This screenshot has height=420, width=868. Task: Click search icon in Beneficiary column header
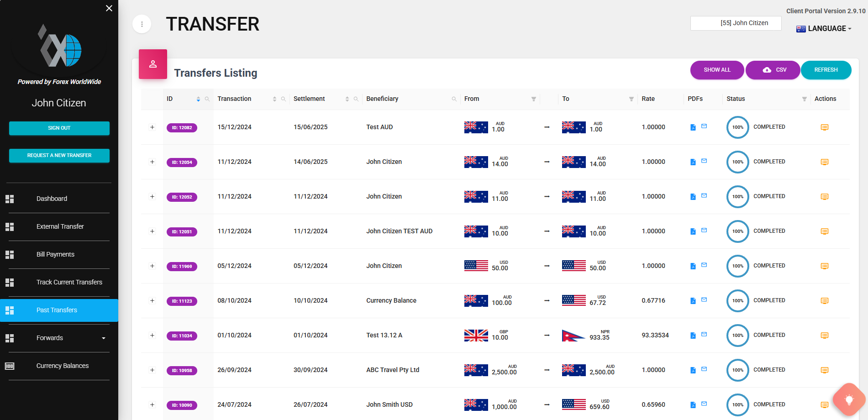[454, 99]
